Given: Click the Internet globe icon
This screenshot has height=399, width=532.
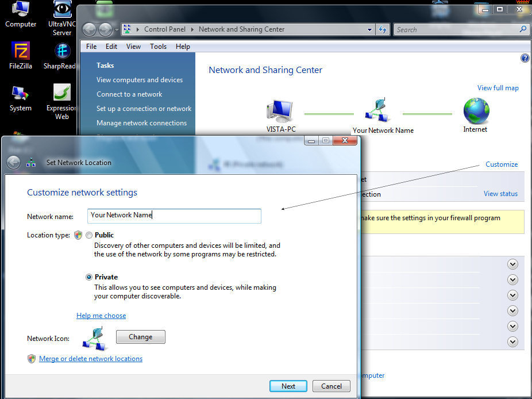Looking at the screenshot, I should pyautogui.click(x=476, y=111).
